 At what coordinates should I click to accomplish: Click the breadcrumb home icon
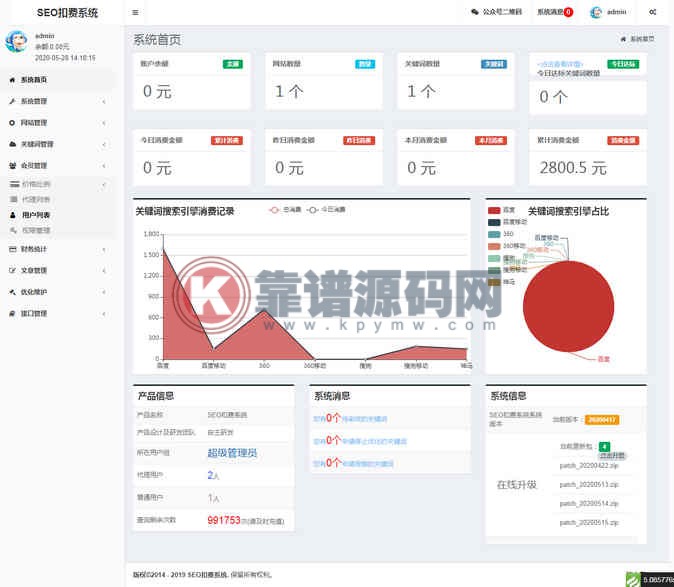click(623, 39)
